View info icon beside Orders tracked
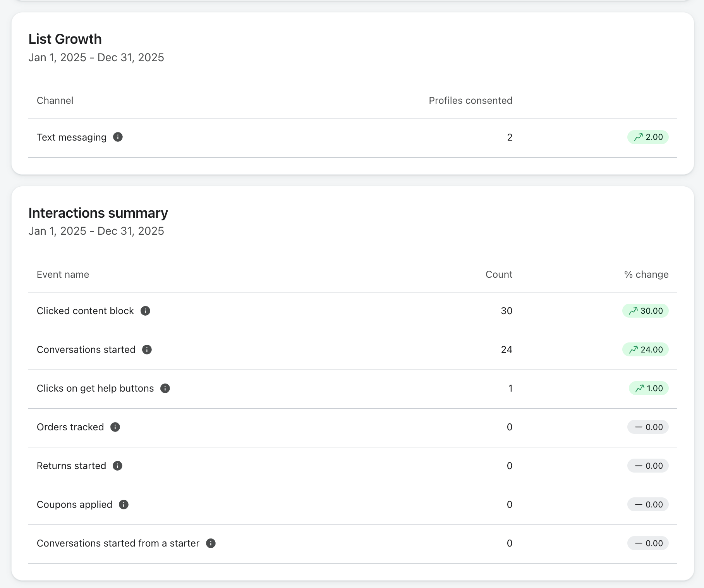704x588 pixels. click(x=115, y=427)
